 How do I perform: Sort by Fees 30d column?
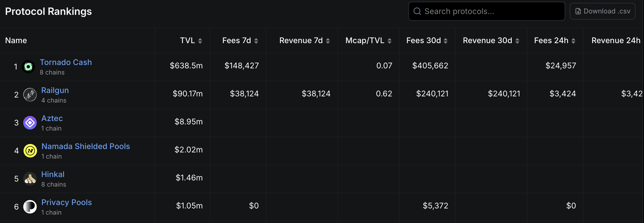446,41
